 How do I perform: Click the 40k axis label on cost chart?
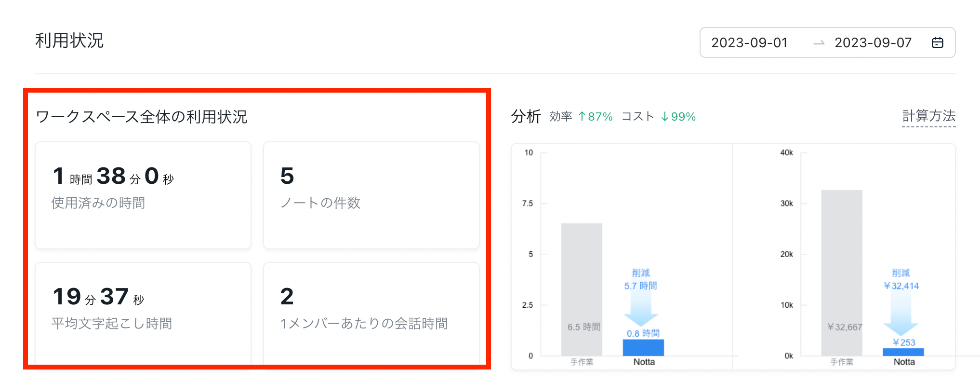point(786,152)
